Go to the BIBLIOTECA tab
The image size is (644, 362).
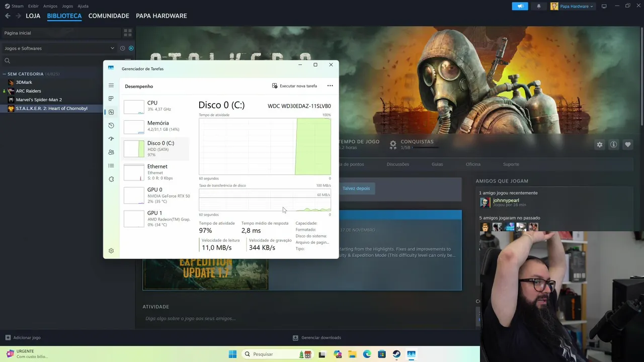pos(64,16)
